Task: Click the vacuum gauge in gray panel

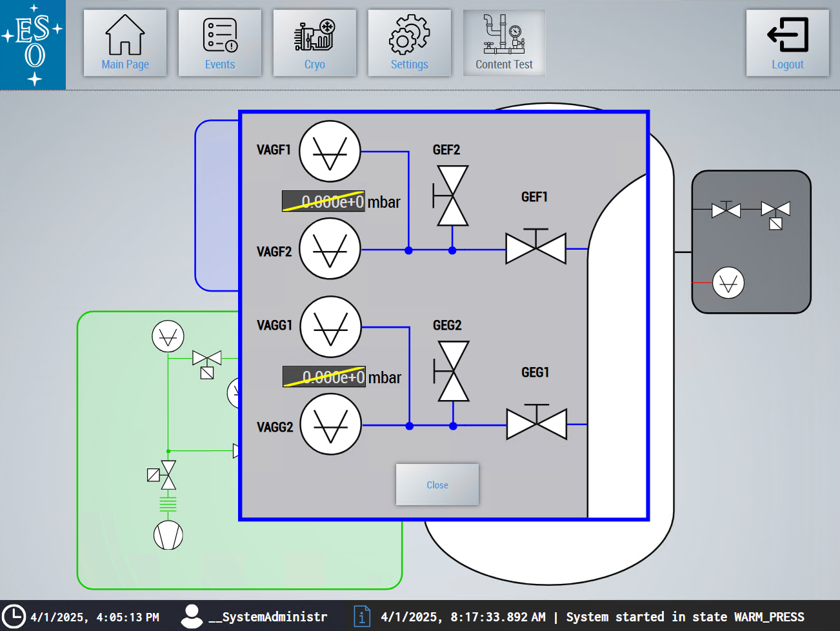Action: pyautogui.click(x=728, y=283)
